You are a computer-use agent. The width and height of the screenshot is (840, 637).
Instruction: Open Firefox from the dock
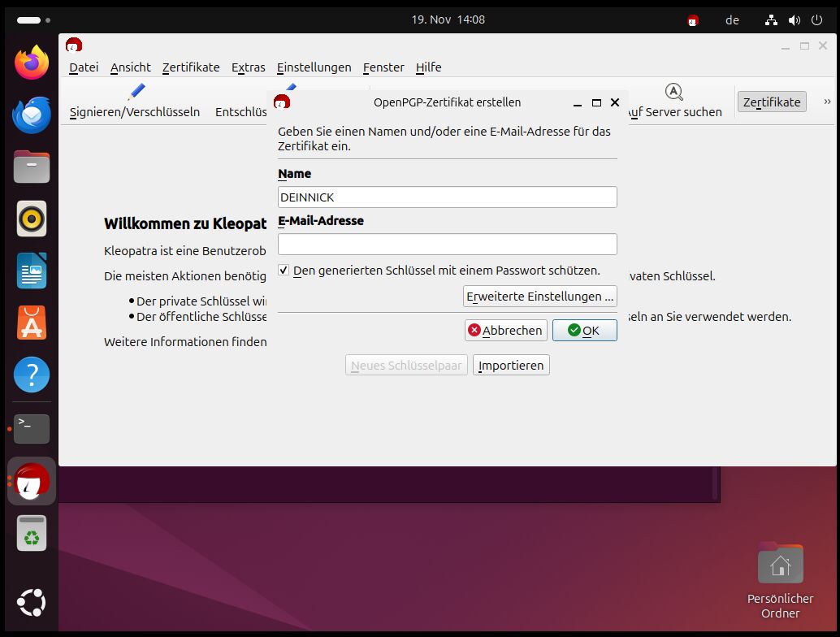(x=32, y=63)
